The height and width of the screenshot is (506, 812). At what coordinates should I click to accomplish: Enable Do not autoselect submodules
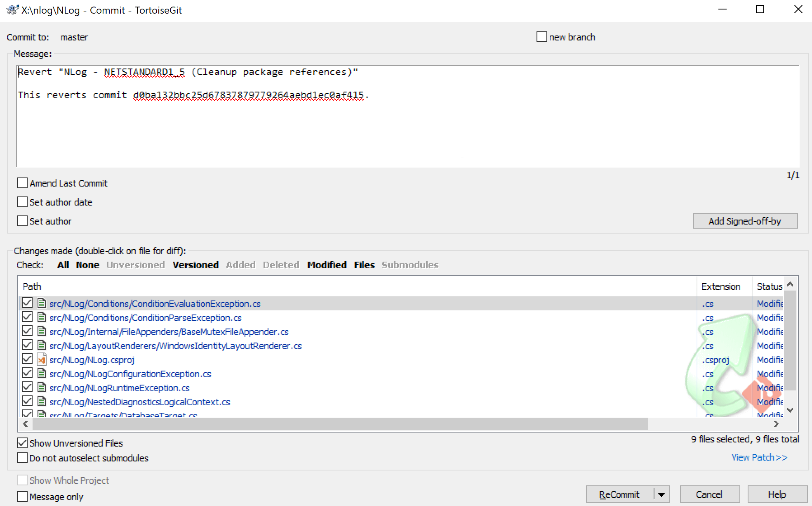coord(22,458)
